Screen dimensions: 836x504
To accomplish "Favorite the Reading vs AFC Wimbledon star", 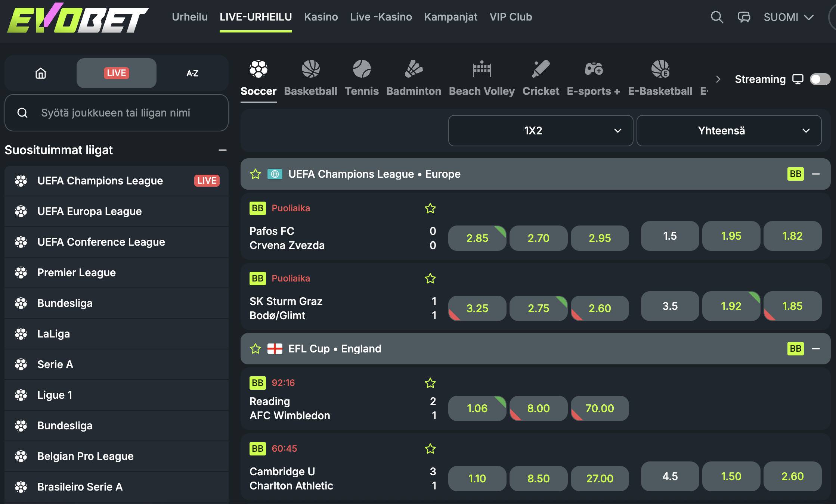I will 430,383.
